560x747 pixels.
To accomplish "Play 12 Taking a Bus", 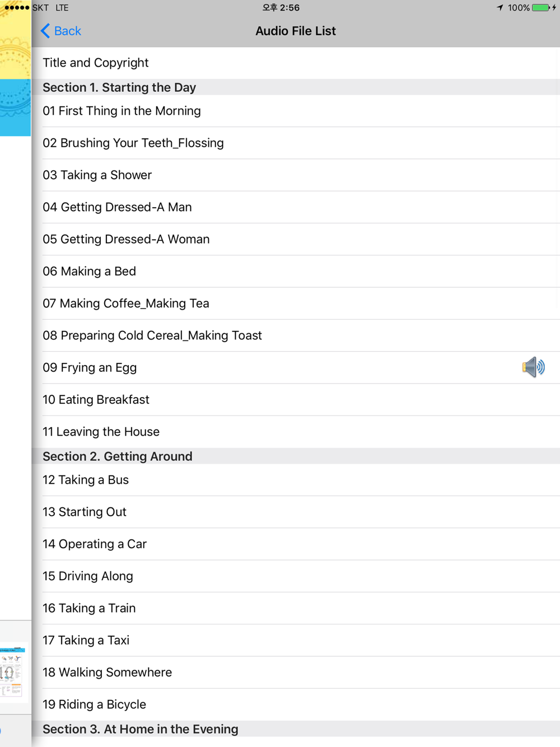I will point(296,480).
